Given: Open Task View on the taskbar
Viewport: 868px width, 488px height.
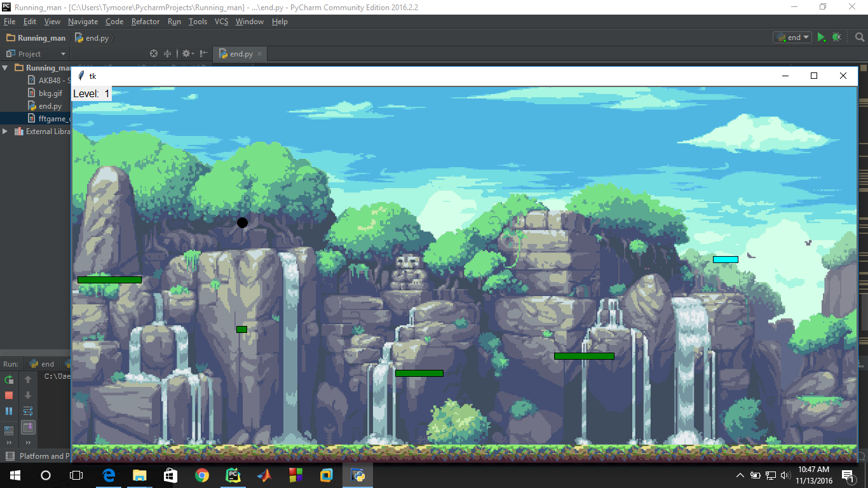Looking at the screenshot, I should click(x=76, y=475).
